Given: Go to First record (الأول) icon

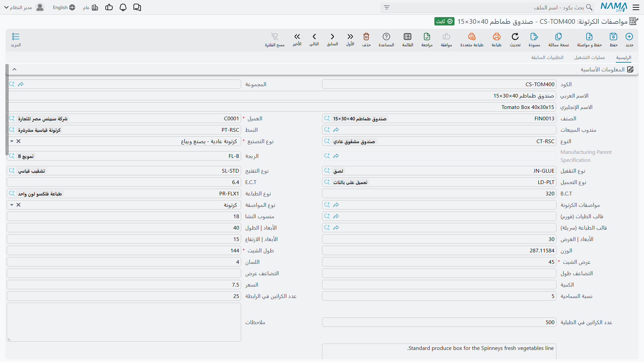Looking at the screenshot, I should tap(350, 37).
